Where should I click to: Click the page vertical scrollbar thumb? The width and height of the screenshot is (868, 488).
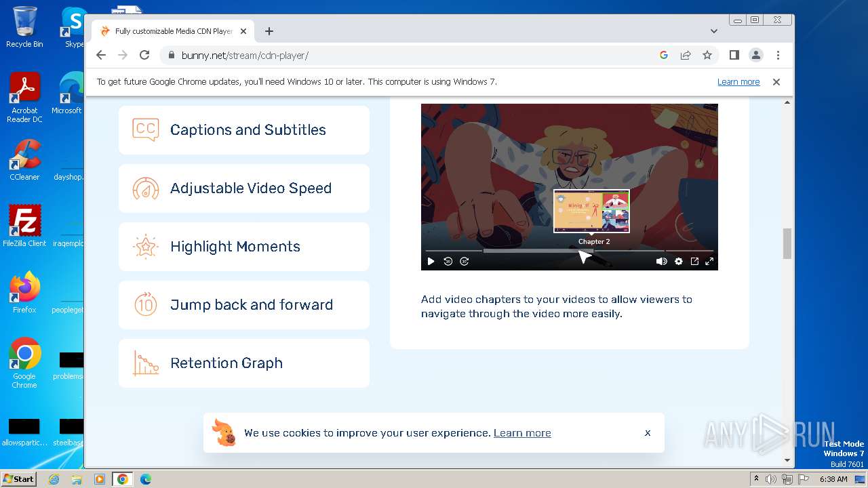(787, 243)
